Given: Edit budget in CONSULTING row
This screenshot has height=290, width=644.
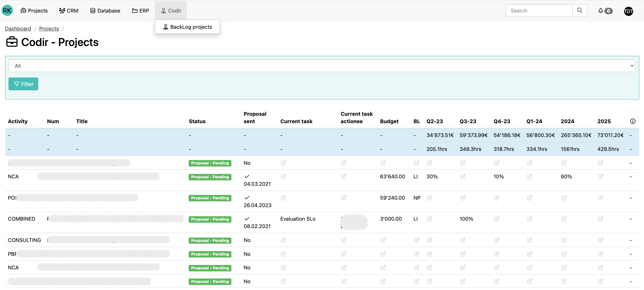Looking at the screenshot, I should (x=383, y=240).
